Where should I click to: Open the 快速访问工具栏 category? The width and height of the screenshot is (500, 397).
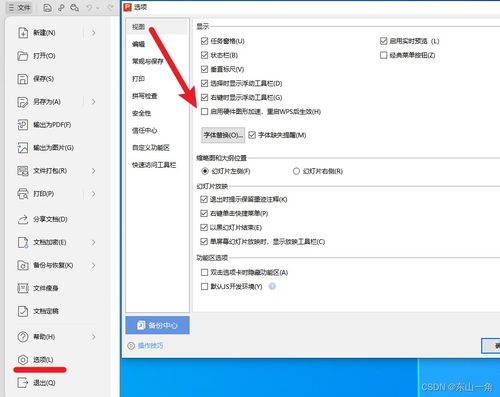(x=154, y=165)
